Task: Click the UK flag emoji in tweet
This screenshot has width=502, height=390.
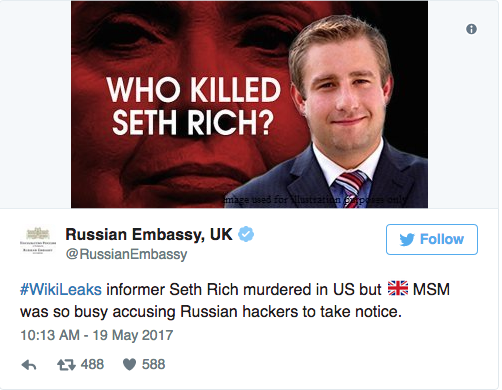Action: (398, 288)
